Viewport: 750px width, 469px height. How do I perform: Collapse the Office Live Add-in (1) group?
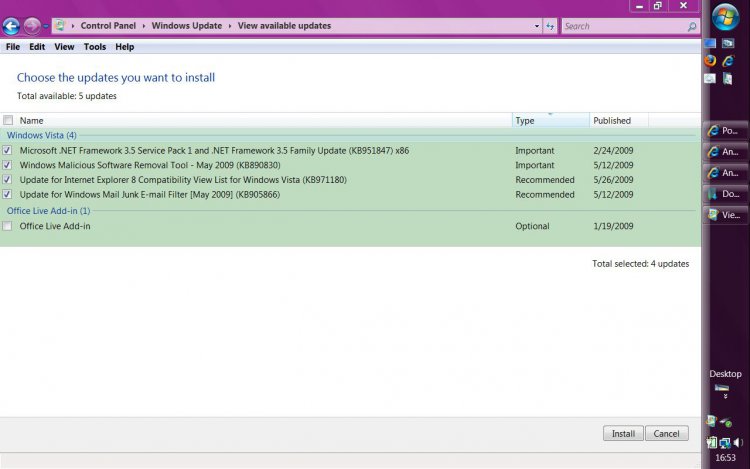click(48, 211)
